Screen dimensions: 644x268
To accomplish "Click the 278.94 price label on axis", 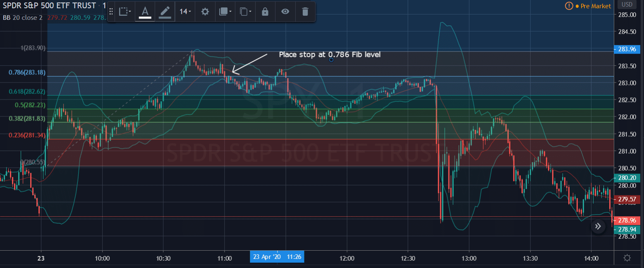I will (x=627, y=229).
